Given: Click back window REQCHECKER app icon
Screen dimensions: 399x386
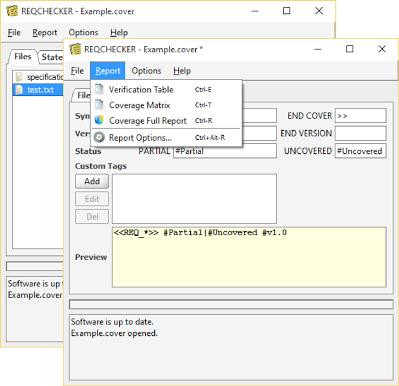Looking at the screenshot, I should tap(12, 11).
